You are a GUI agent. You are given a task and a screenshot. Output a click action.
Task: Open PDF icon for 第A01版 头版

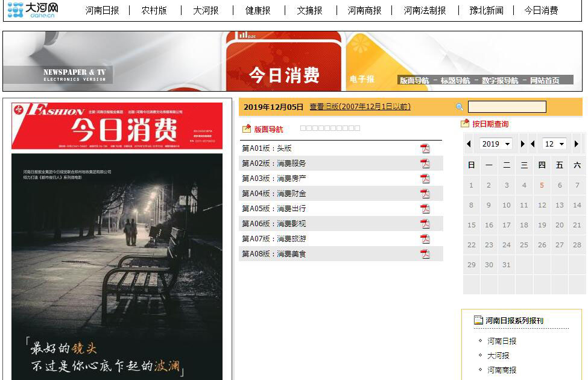(425, 148)
